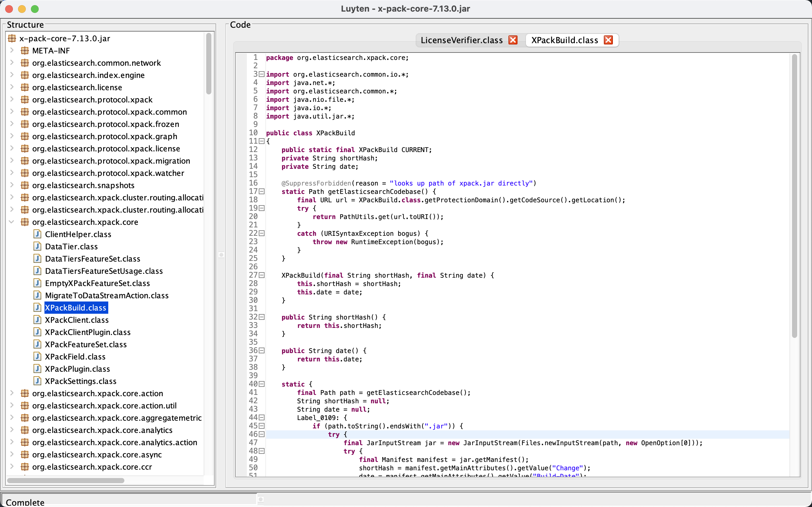Close the XPackBuild.class tab
Viewport: 812px width, 507px height.
(608, 40)
